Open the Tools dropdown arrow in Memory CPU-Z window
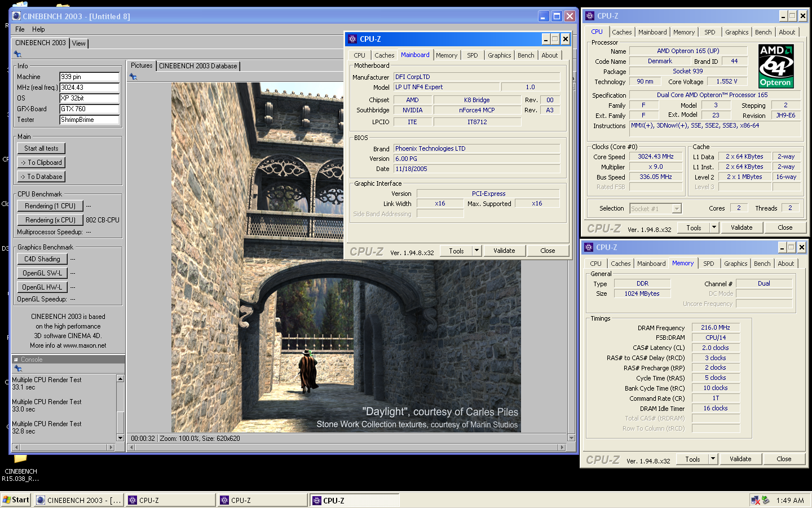Viewport: 812px width, 508px height. 713,459
